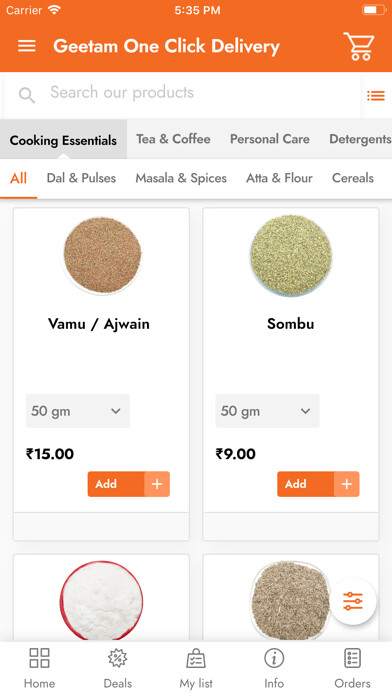Select the Dal & Pulses subcategory

click(x=81, y=178)
